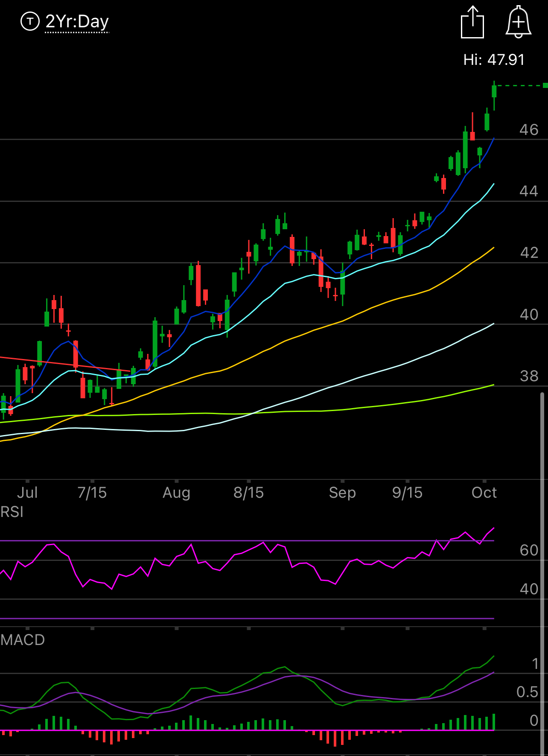Screen dimensions: 548x756
Task: Select the RSI 60 level label
Action: pos(529,550)
